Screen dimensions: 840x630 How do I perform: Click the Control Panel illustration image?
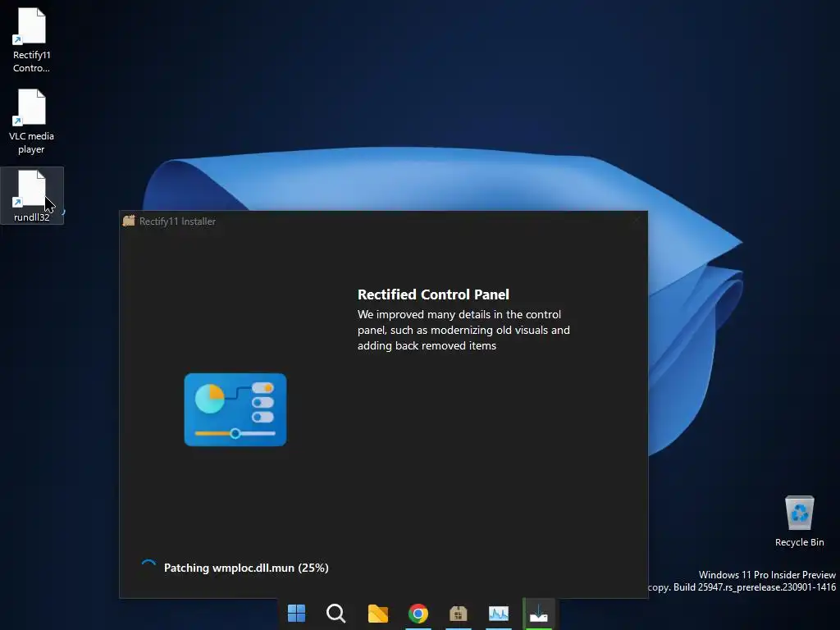pyautogui.click(x=235, y=410)
